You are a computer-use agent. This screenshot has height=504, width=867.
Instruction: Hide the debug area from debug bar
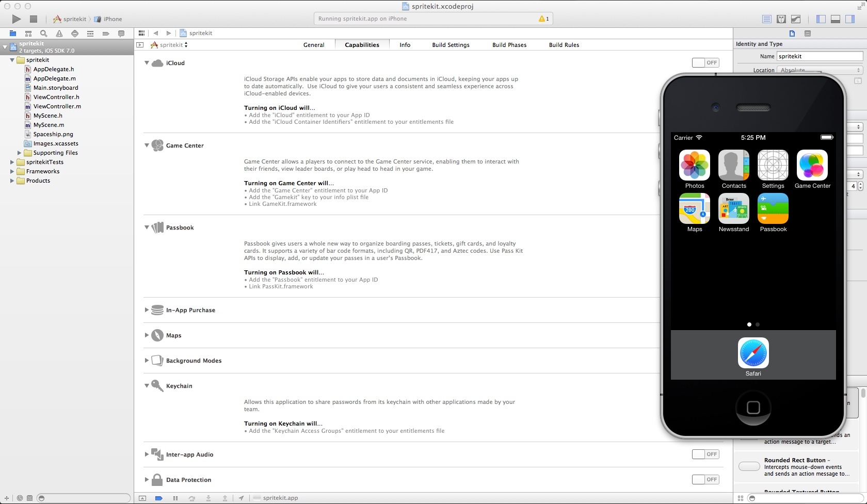point(142,498)
